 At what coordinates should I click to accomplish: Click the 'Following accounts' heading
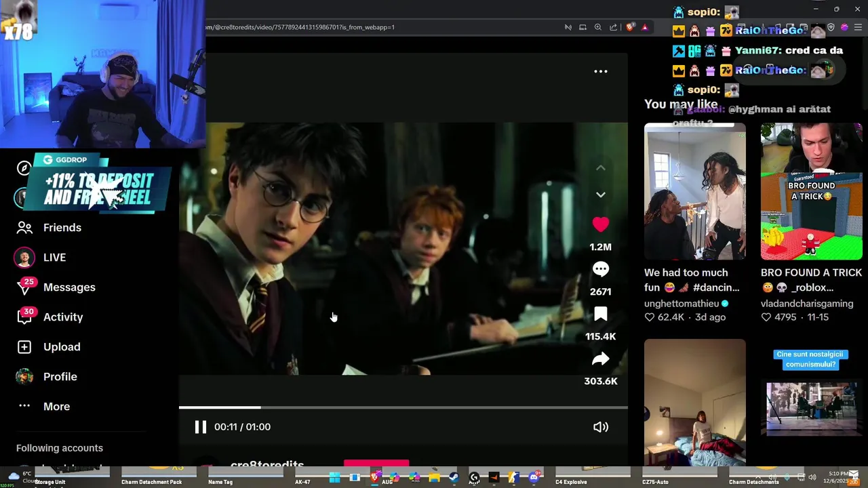[x=60, y=448]
